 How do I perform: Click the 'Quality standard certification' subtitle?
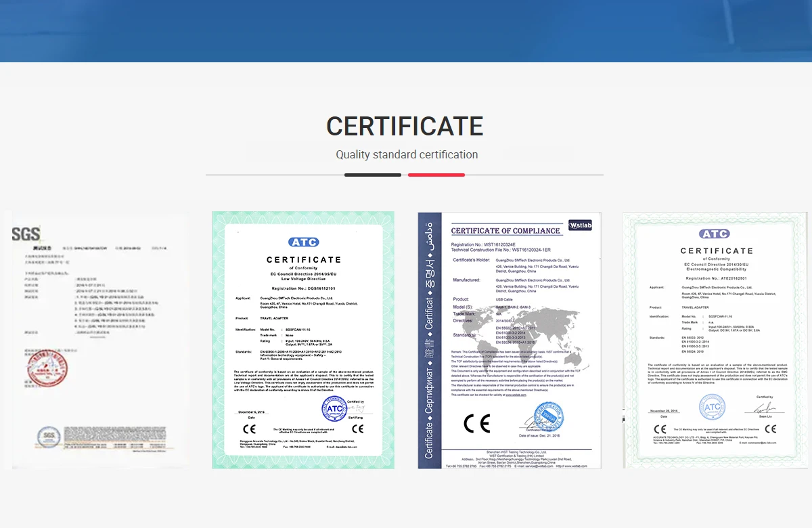coord(407,154)
